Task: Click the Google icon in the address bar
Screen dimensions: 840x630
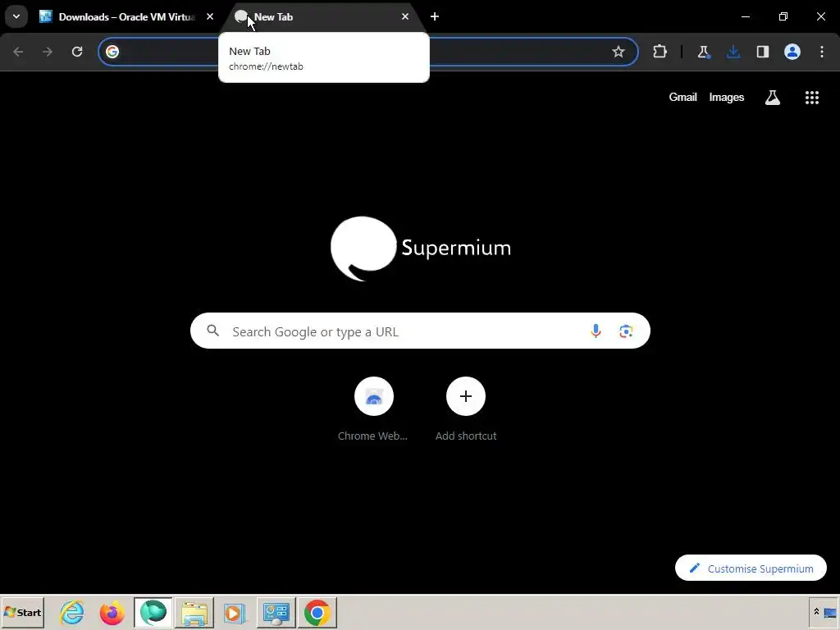Action: 112,52
